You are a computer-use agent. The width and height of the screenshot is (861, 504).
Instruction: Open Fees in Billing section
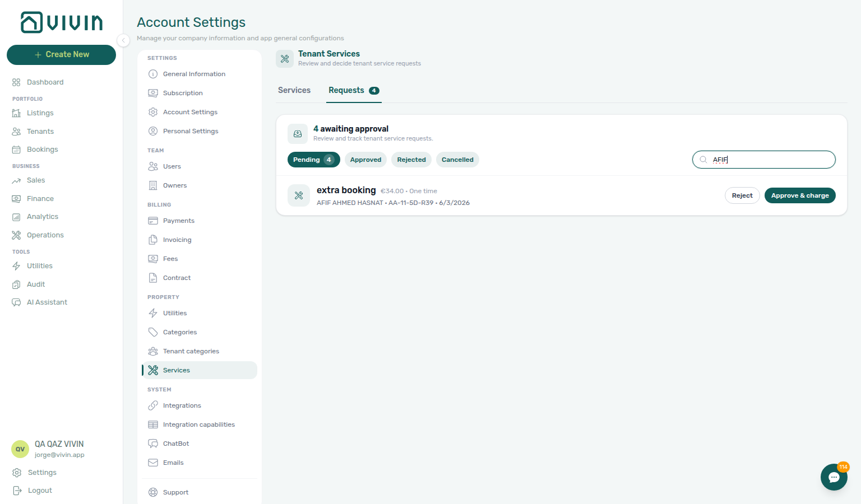pos(200,259)
